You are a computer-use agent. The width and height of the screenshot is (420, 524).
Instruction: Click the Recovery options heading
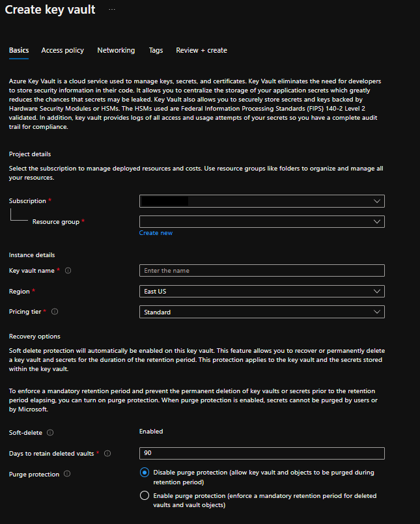tap(35, 336)
